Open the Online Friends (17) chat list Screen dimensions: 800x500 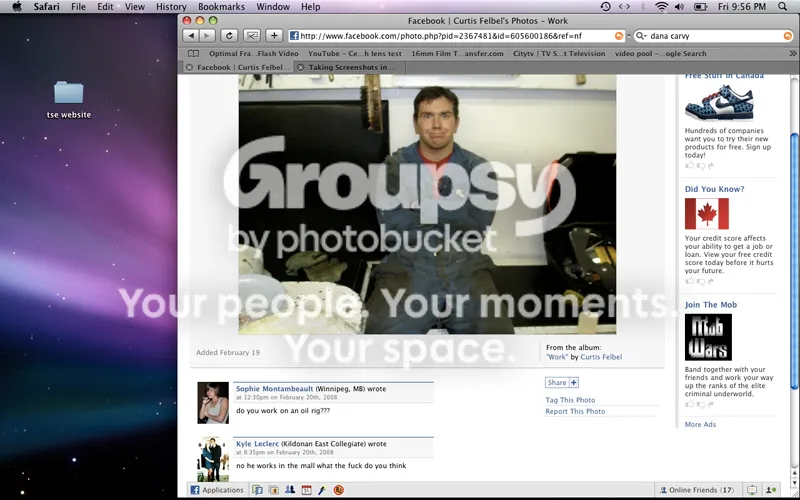pos(697,490)
